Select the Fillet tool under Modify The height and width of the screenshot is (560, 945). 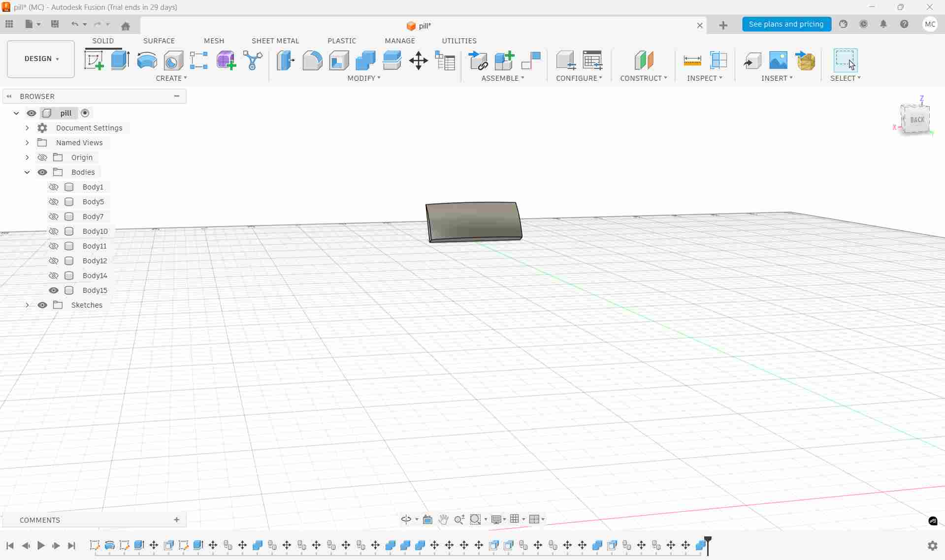click(313, 60)
